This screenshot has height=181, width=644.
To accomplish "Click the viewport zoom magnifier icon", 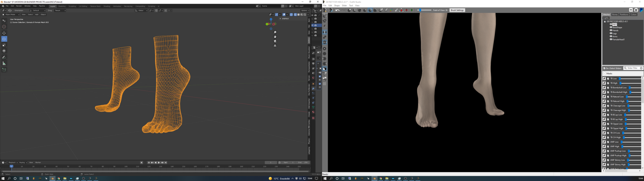I will (x=275, y=32).
